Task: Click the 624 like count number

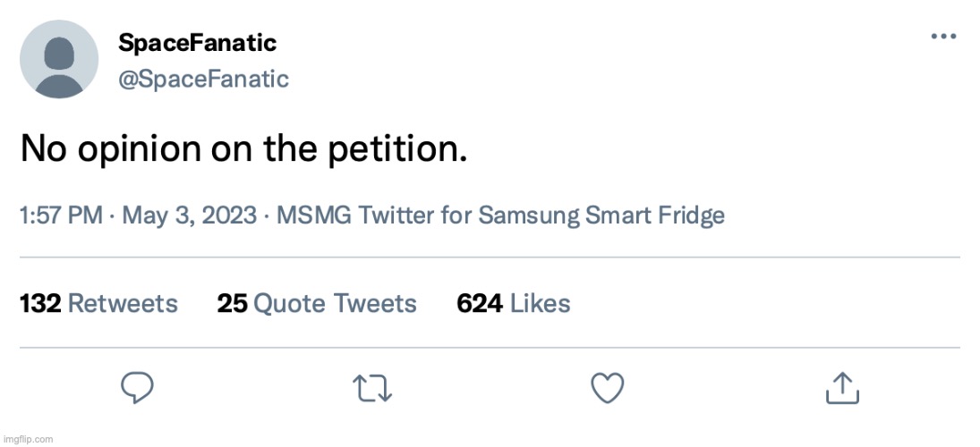Action: point(480,303)
